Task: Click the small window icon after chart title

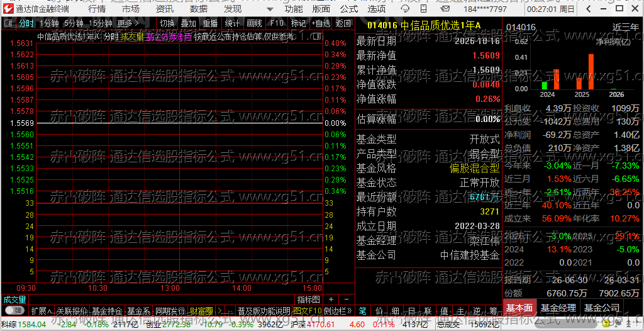Action: tap(317, 36)
